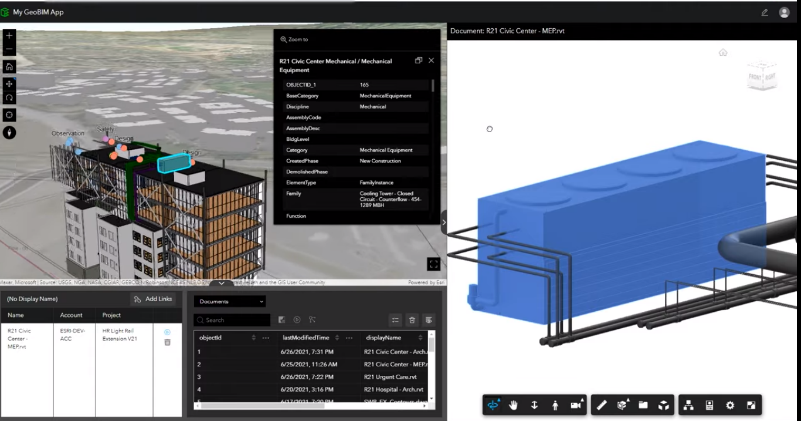Viewport: 801px width, 421px height.
Task: Click the table vertical scrollbar
Action: [x=432, y=344]
